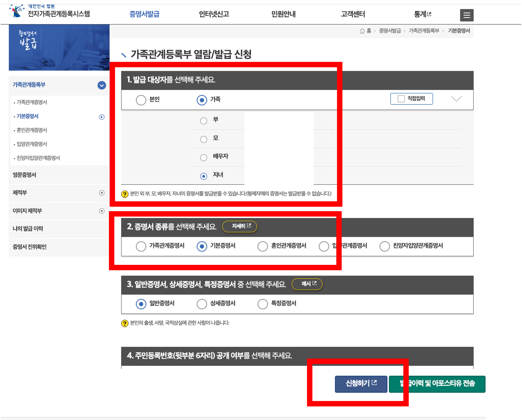This screenshot has width=522, height=420.
Task: Open 자세히 details popup in section 2
Action: coord(240,227)
